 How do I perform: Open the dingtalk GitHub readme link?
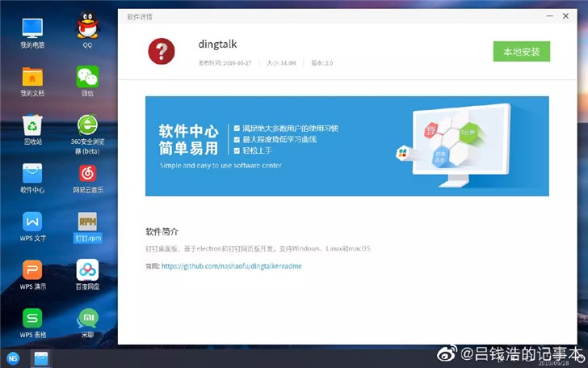(x=231, y=266)
